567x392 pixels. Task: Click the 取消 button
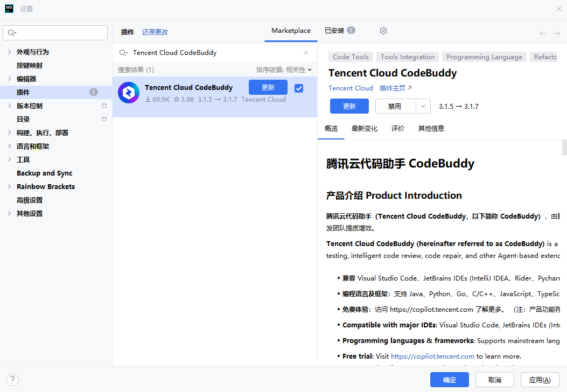click(495, 380)
